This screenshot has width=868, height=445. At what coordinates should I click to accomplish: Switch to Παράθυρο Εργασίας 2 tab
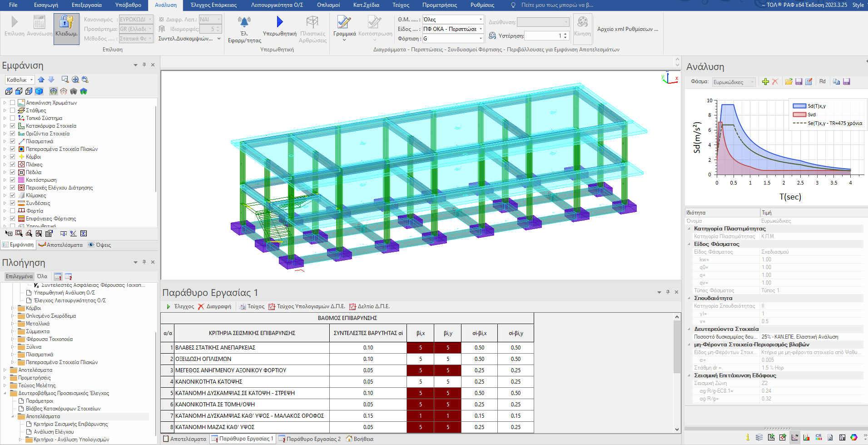(x=309, y=439)
